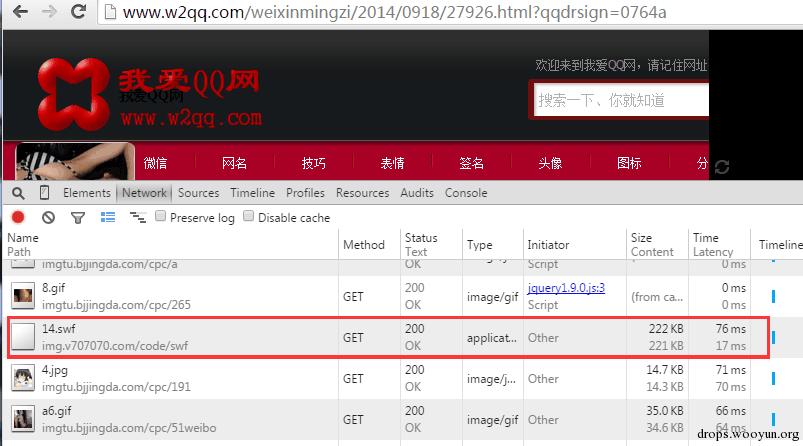Sort requests by Size column header
The width and height of the screenshot is (803, 446).
641,238
